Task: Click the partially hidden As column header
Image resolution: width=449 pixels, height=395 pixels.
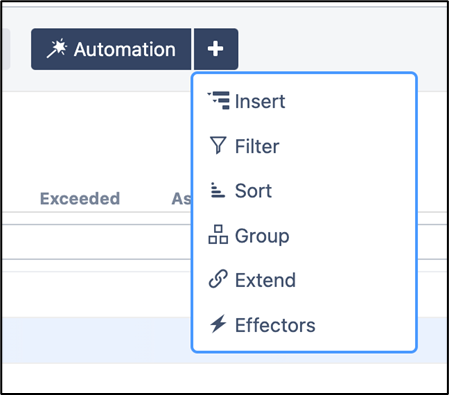Action: tap(181, 199)
